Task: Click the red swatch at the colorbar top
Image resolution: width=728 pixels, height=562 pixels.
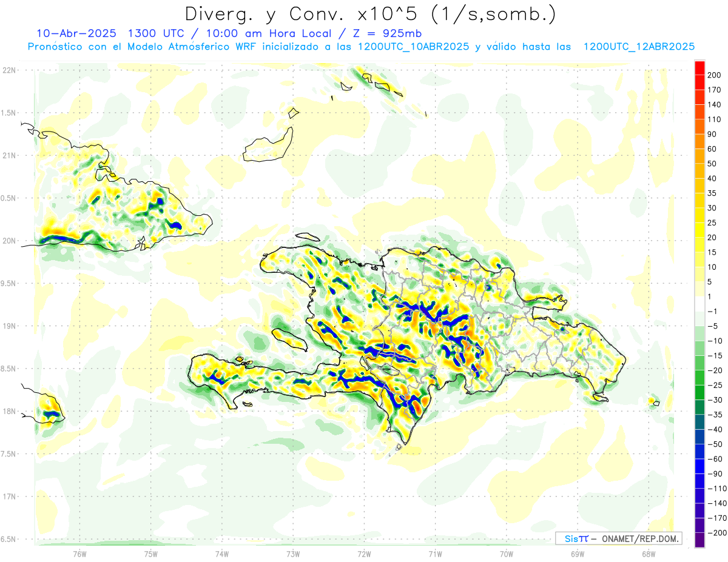Action: [699, 67]
